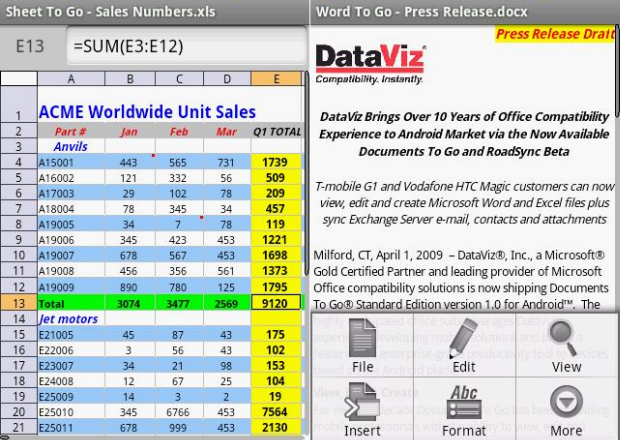Click Jan value 443 in row 4
Viewport: 620px width, 440px height.
pyautogui.click(x=130, y=162)
